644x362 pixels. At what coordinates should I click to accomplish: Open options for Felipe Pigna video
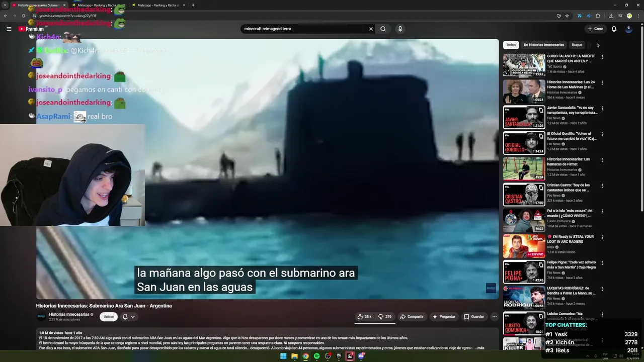tap(602, 262)
